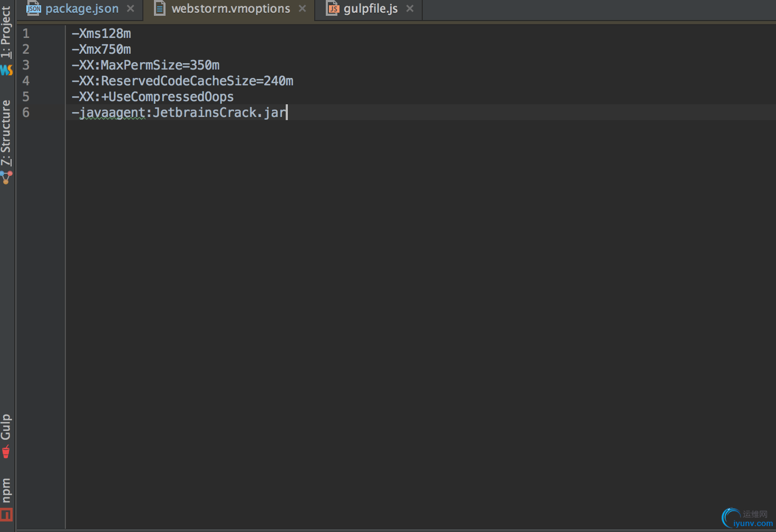Click the red npm square icon

pyautogui.click(x=6, y=515)
